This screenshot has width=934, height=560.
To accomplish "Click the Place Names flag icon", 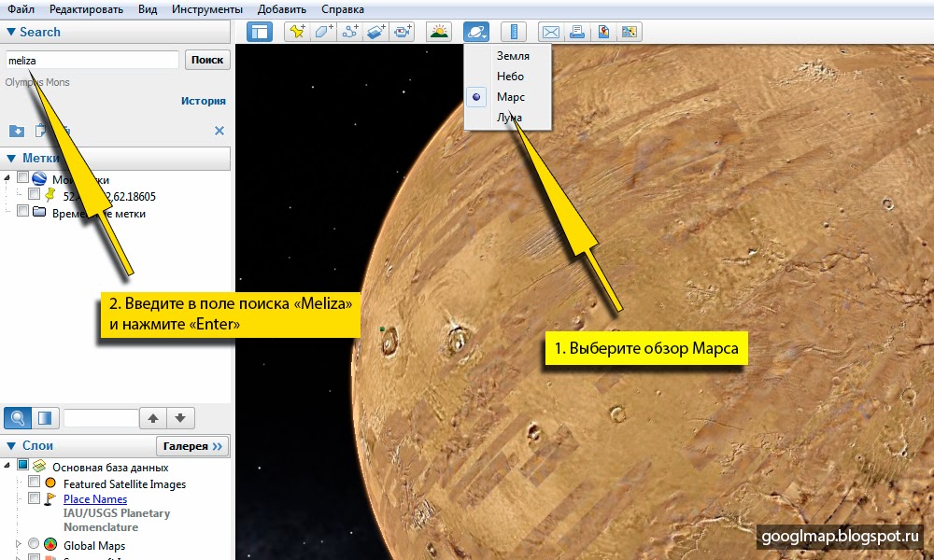I will coord(50,498).
